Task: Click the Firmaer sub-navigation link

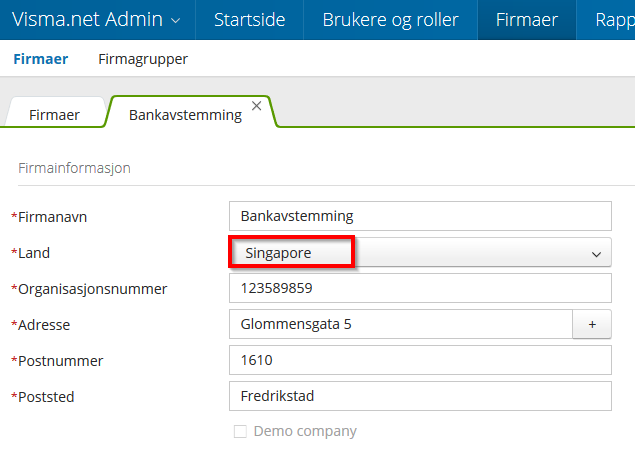Action: [40, 59]
